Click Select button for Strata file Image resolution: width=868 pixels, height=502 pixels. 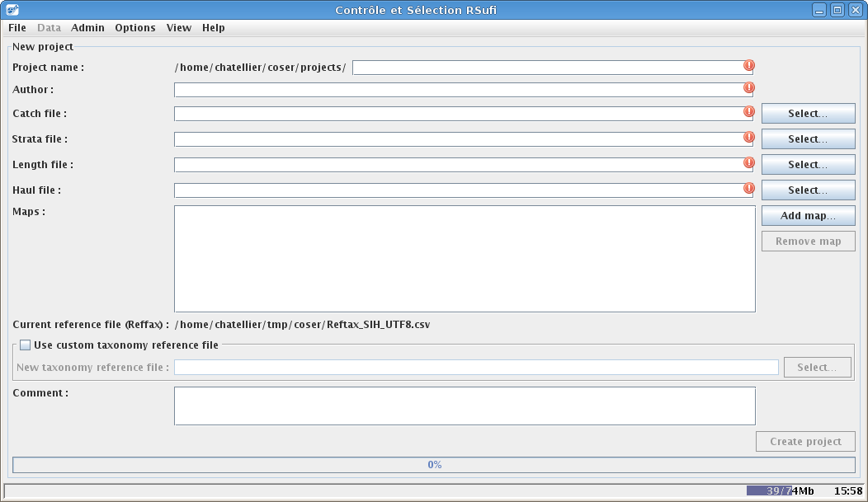point(809,138)
